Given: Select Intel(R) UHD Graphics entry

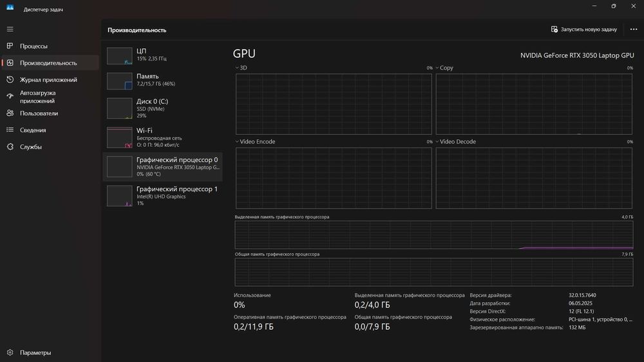Looking at the screenshot, I should [x=163, y=196].
